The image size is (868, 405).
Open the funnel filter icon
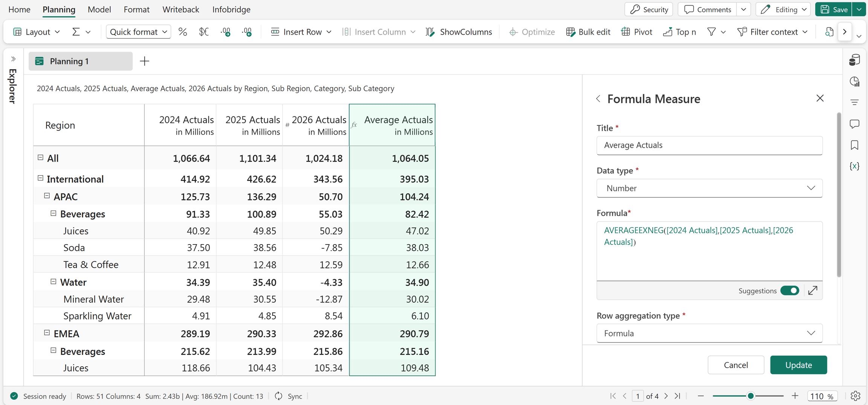tap(711, 32)
